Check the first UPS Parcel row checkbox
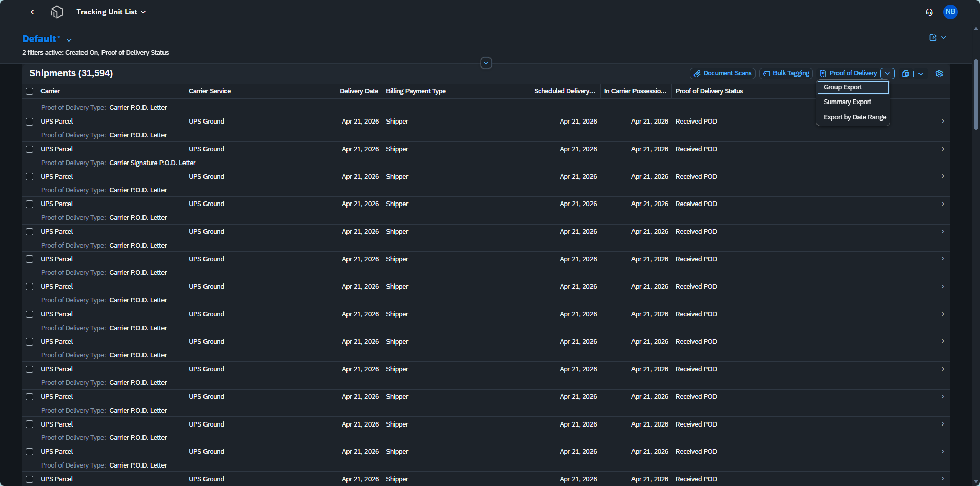This screenshot has width=980, height=486. (30, 121)
